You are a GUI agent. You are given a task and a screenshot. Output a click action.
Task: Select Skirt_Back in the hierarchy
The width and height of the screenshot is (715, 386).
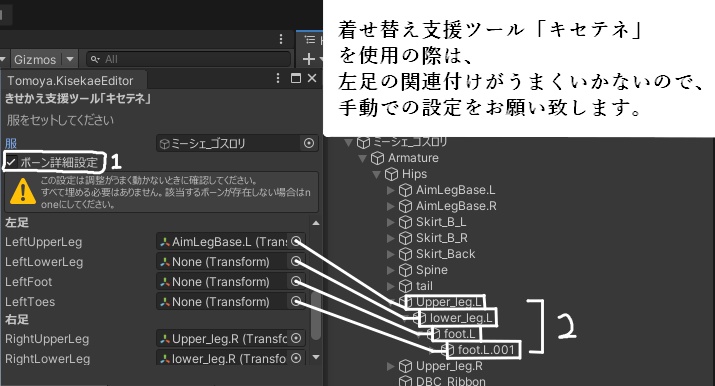pos(446,254)
